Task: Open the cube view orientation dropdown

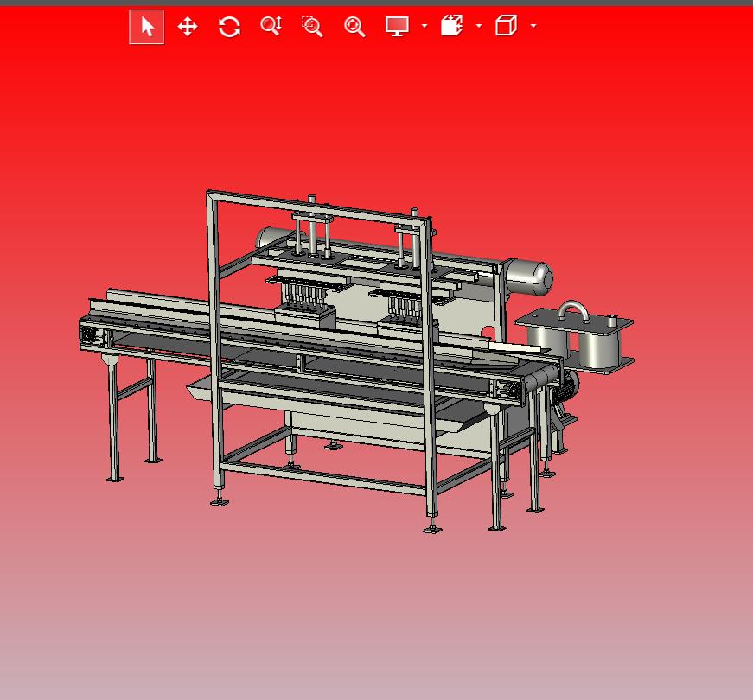Action: pos(533,26)
